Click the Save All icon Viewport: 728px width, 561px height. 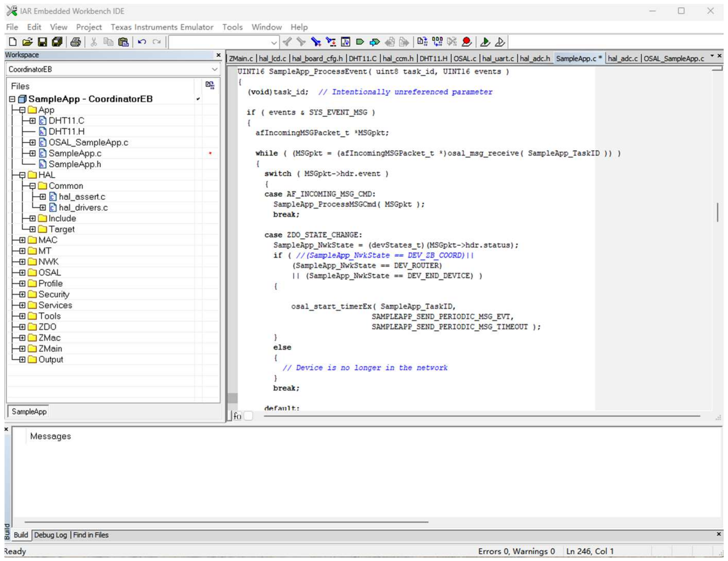[57, 42]
